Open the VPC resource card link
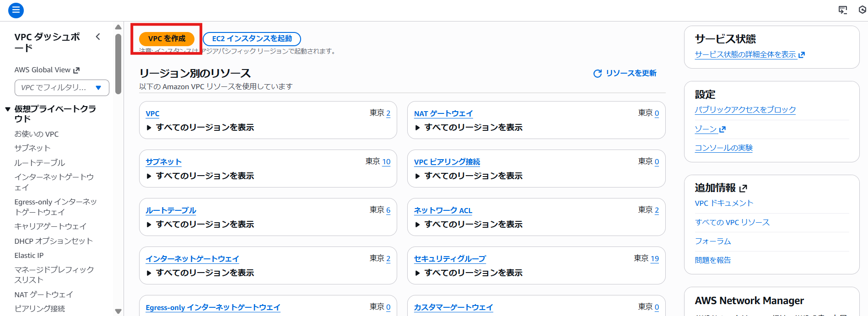The image size is (868, 316). pyautogui.click(x=152, y=113)
